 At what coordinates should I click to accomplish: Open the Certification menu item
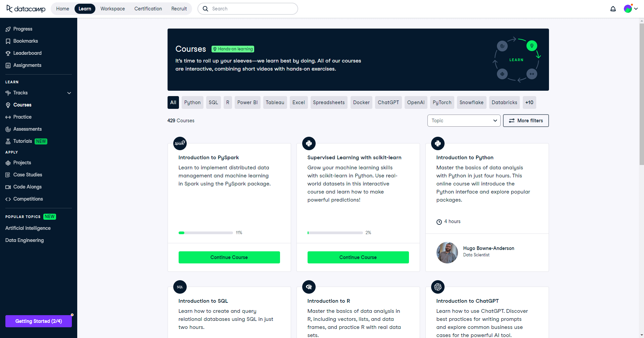click(148, 9)
